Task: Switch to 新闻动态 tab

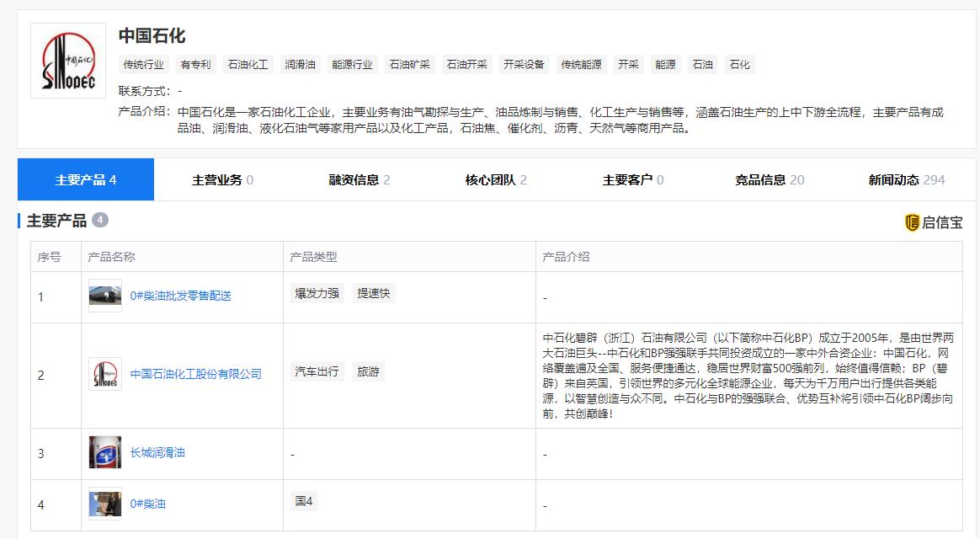Action: (906, 179)
